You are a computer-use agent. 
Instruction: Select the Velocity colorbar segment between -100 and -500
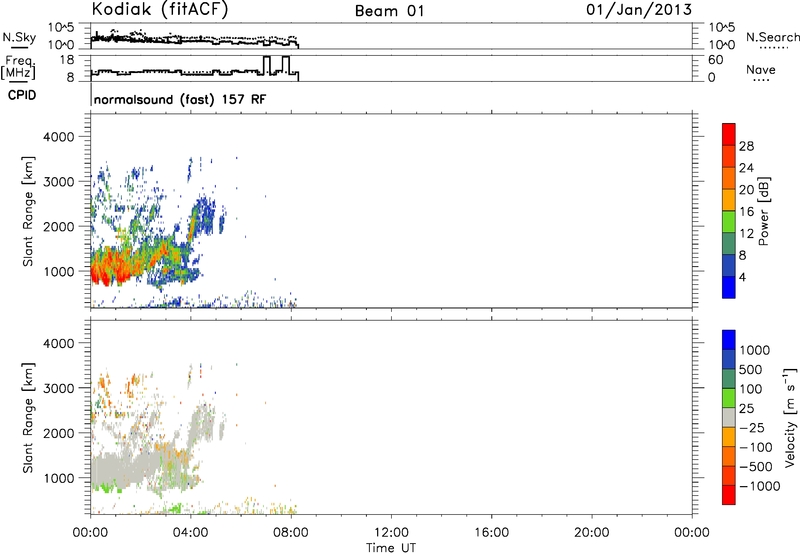pos(729,456)
